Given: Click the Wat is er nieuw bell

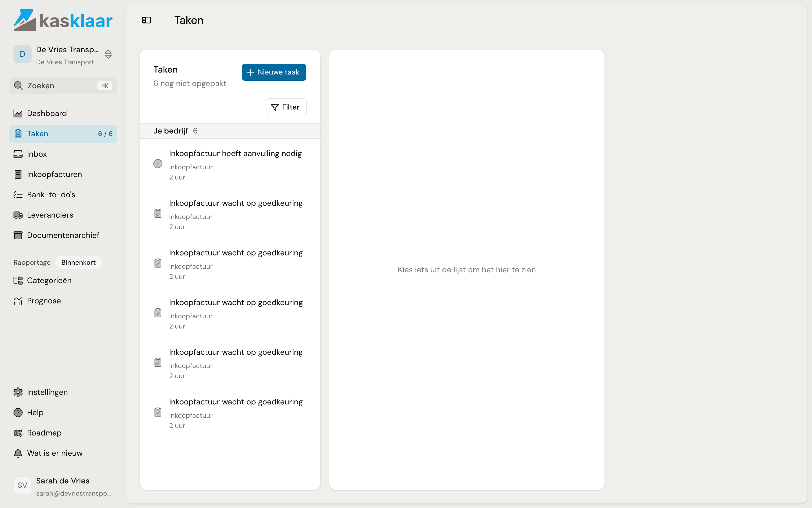Looking at the screenshot, I should coord(18,453).
